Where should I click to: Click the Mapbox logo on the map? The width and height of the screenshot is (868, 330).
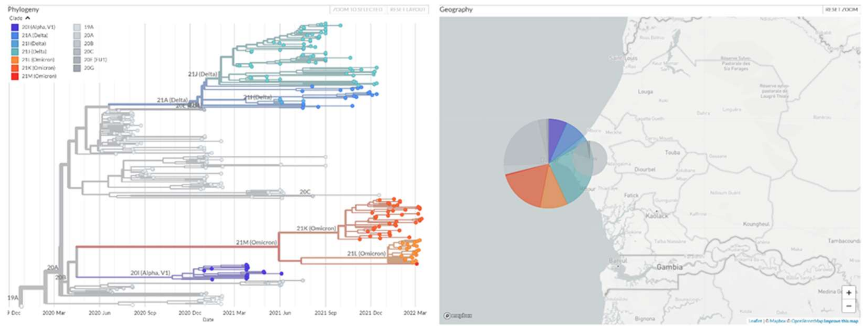point(458,316)
